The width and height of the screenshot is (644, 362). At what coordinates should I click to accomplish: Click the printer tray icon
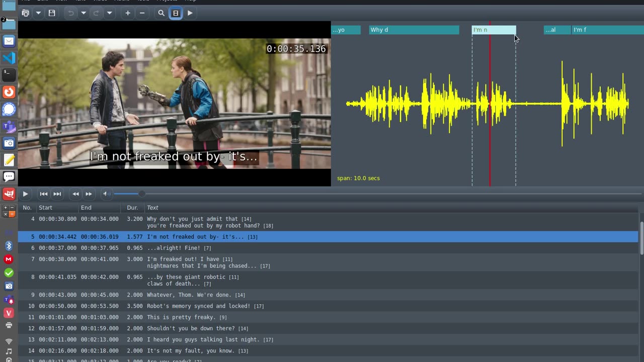[x=9, y=325]
